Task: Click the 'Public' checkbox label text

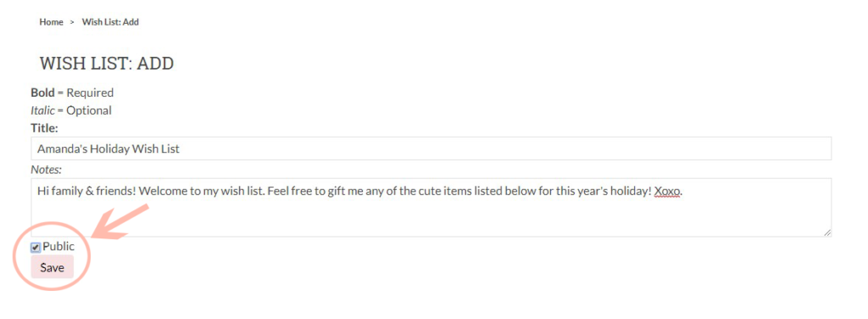Action: click(x=58, y=246)
